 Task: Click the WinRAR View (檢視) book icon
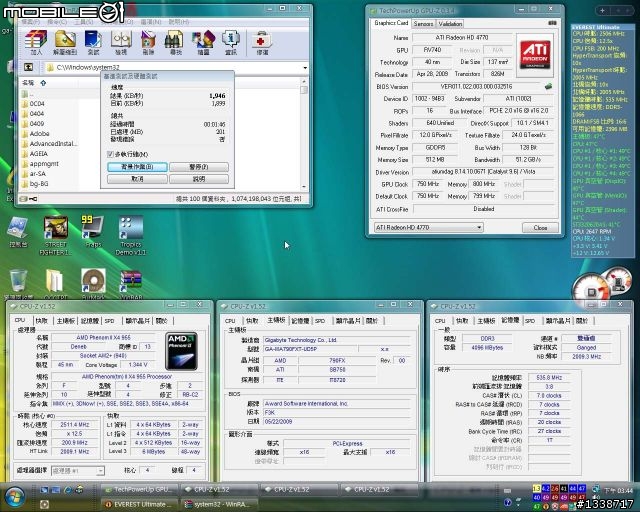(x=121, y=40)
